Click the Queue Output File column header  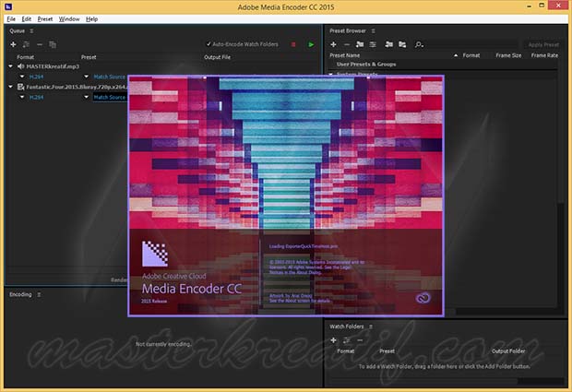[x=217, y=57]
